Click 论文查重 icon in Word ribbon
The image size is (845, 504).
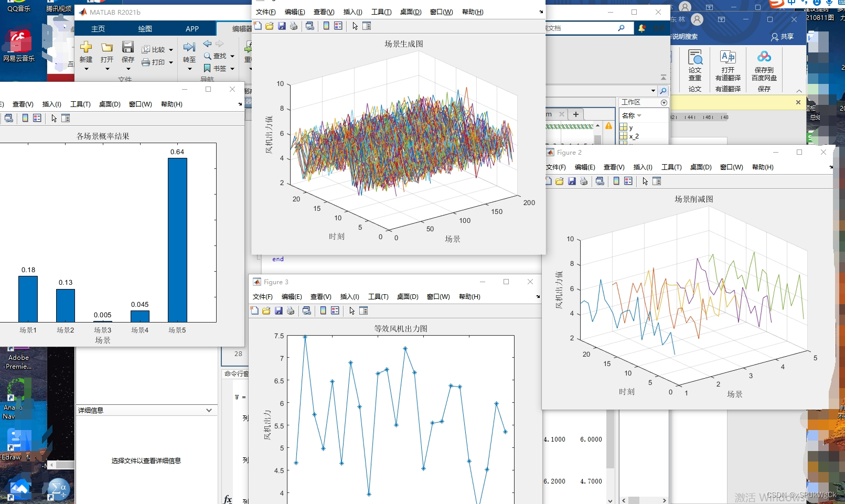pos(695,57)
